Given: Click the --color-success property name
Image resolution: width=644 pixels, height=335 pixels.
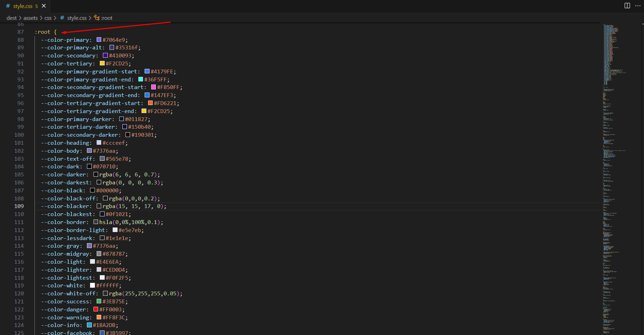Looking at the screenshot, I should tap(65, 301).
